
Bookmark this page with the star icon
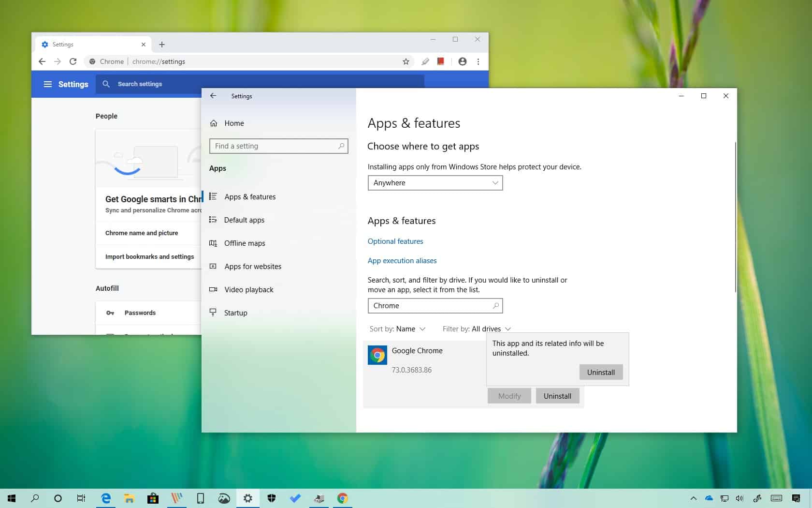click(406, 61)
